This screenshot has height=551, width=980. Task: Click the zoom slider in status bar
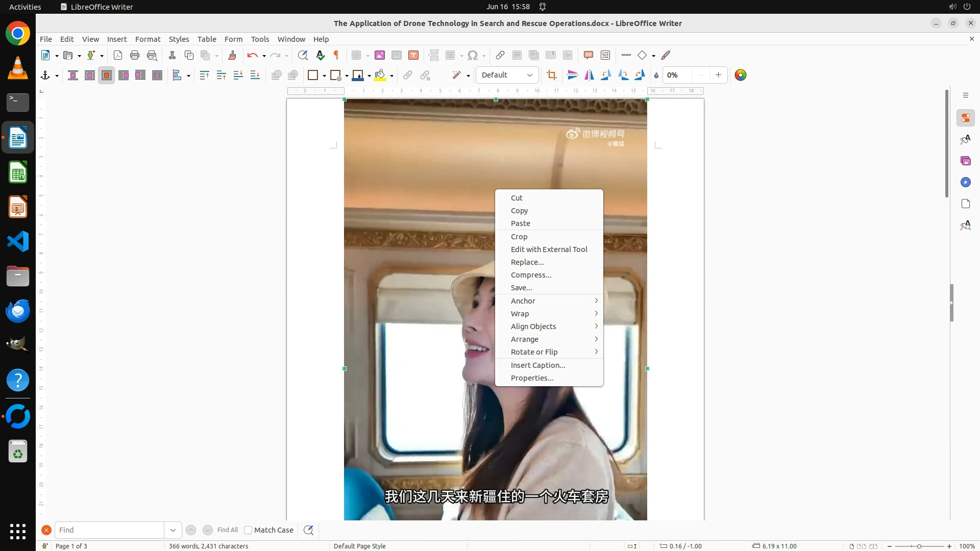[x=919, y=546]
